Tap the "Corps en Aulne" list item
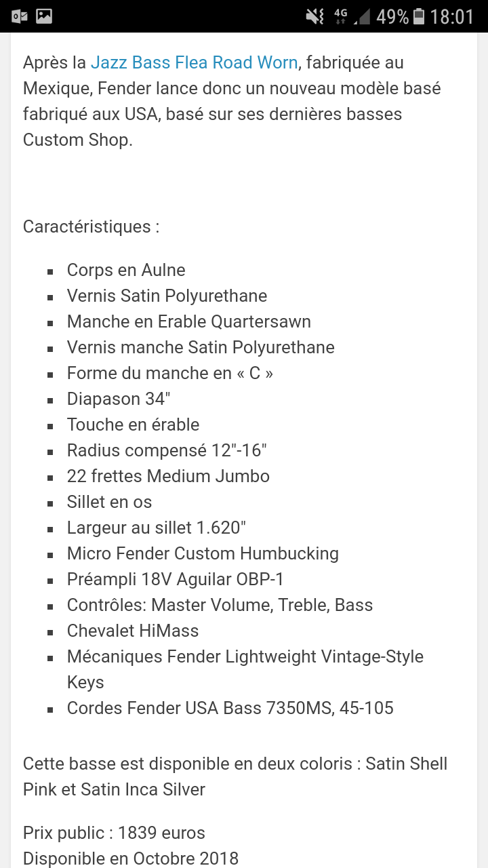Viewport: 488px width, 868px height. pyautogui.click(x=126, y=270)
